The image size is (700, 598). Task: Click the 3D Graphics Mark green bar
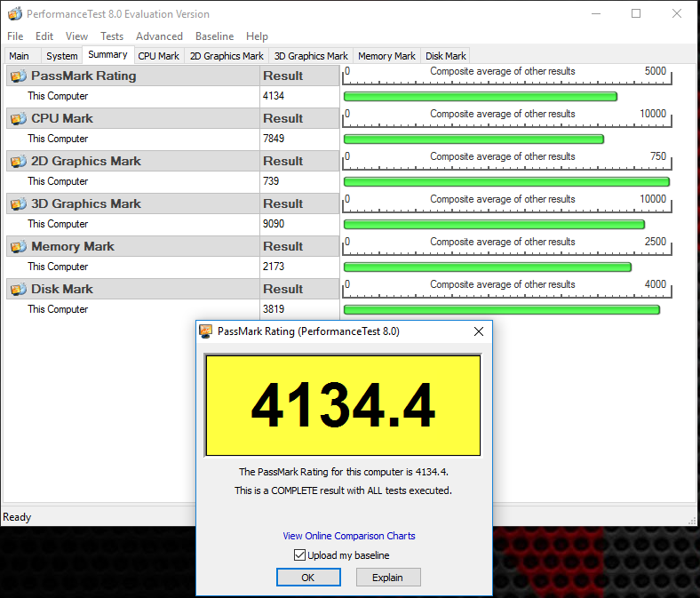coord(494,224)
